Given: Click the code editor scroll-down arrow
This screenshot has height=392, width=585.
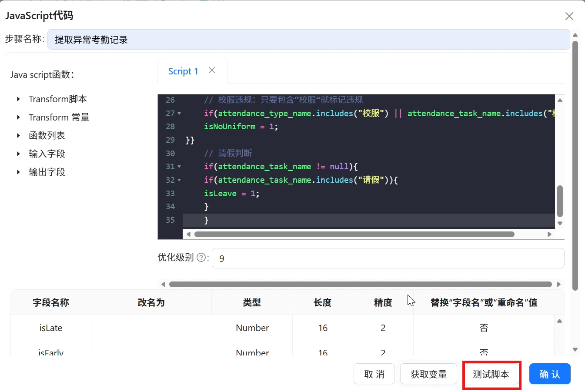Looking at the screenshot, I should pos(560,223).
